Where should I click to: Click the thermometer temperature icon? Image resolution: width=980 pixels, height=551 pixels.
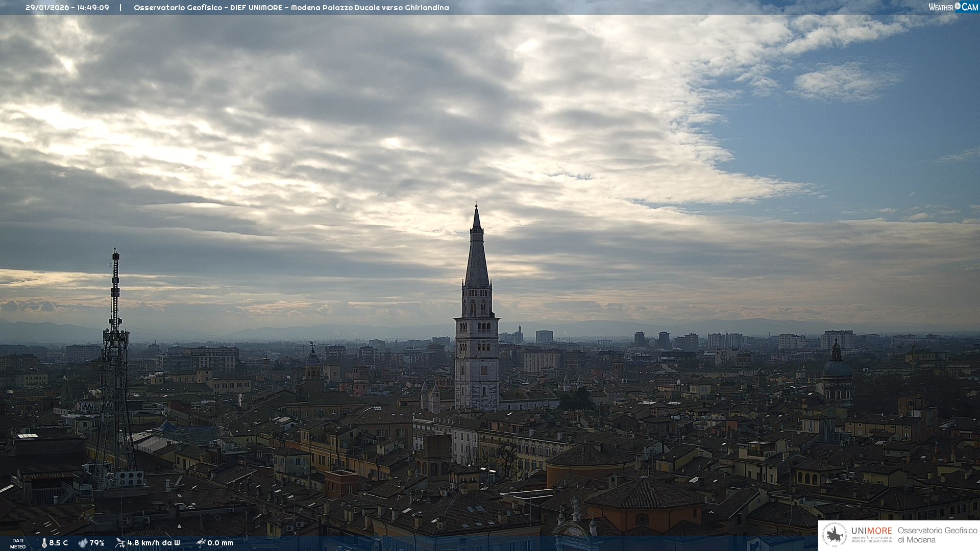[x=44, y=543]
